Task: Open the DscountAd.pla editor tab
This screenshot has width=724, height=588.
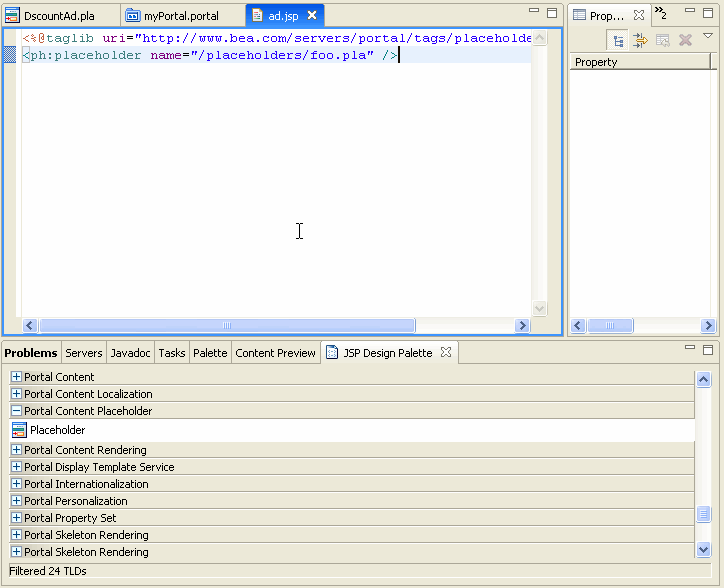Action: (59, 16)
